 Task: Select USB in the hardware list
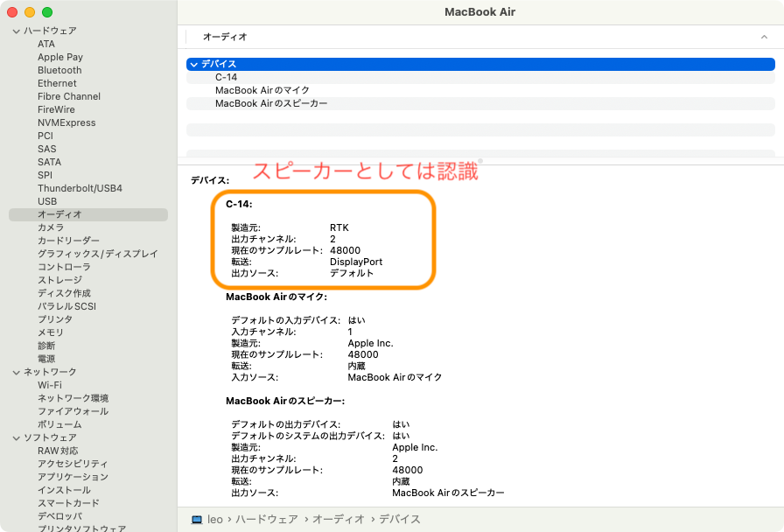click(47, 201)
